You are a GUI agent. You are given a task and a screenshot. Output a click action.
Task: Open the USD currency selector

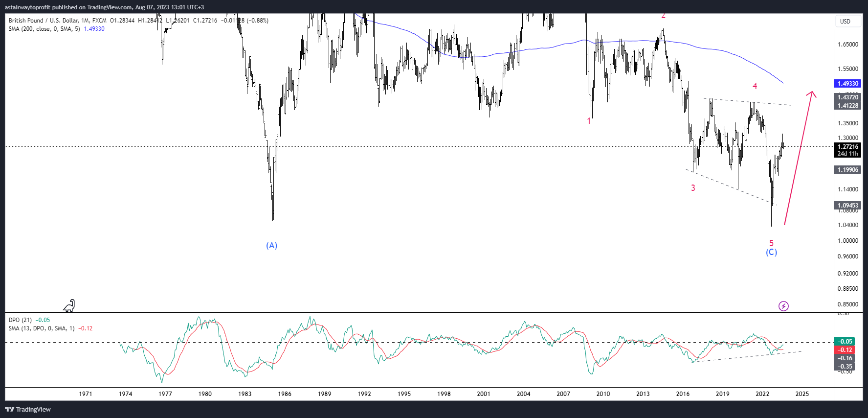pyautogui.click(x=845, y=21)
